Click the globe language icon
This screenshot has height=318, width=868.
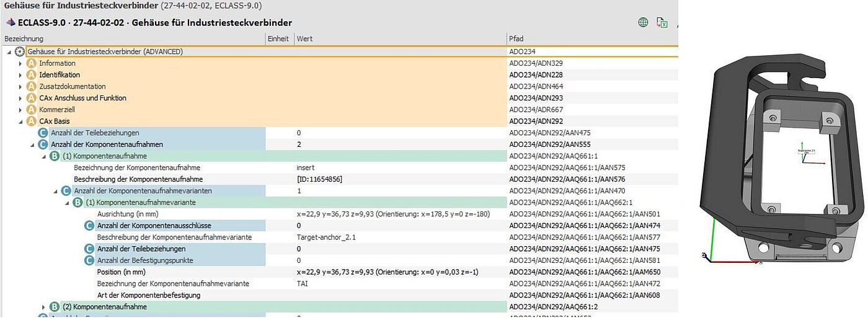[x=643, y=22]
